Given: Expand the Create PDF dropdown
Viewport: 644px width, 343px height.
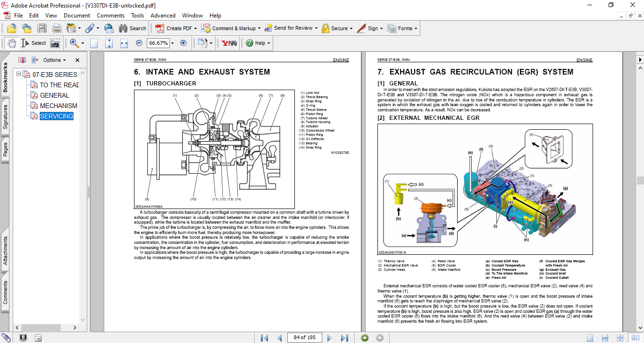Looking at the screenshot, I should (x=195, y=28).
